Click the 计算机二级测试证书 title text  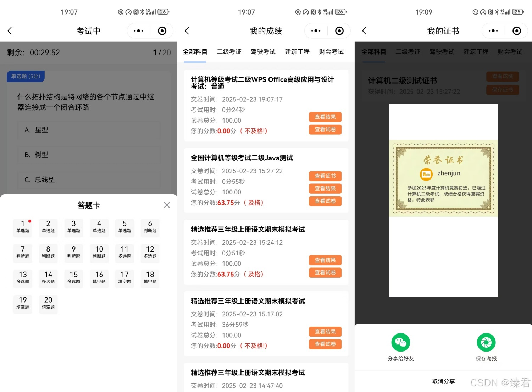click(x=403, y=81)
